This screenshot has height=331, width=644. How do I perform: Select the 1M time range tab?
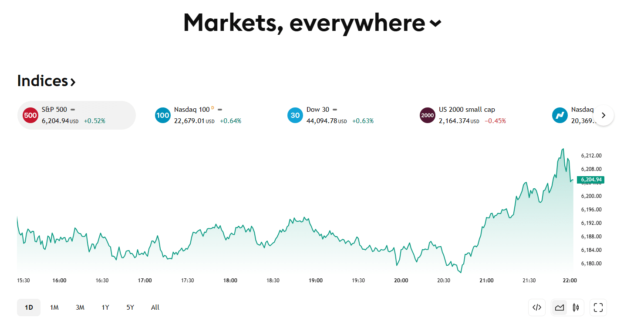point(54,308)
